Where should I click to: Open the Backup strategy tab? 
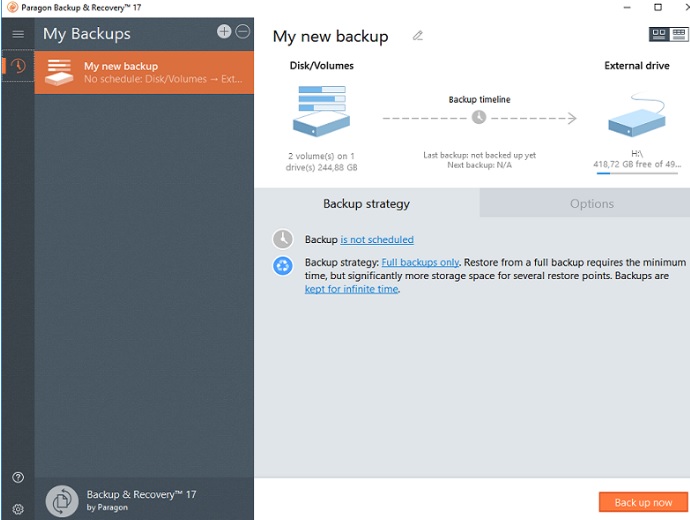pyautogui.click(x=367, y=203)
